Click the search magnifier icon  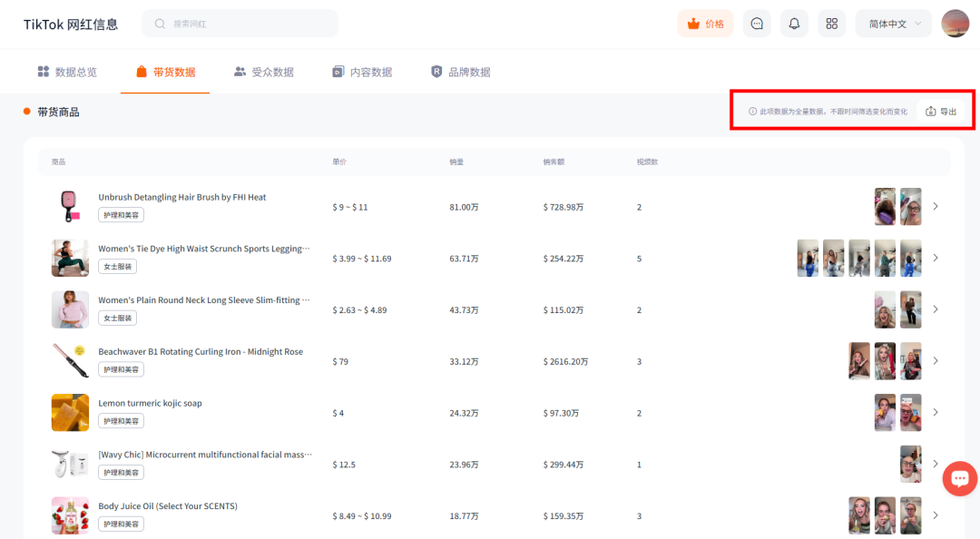(160, 24)
